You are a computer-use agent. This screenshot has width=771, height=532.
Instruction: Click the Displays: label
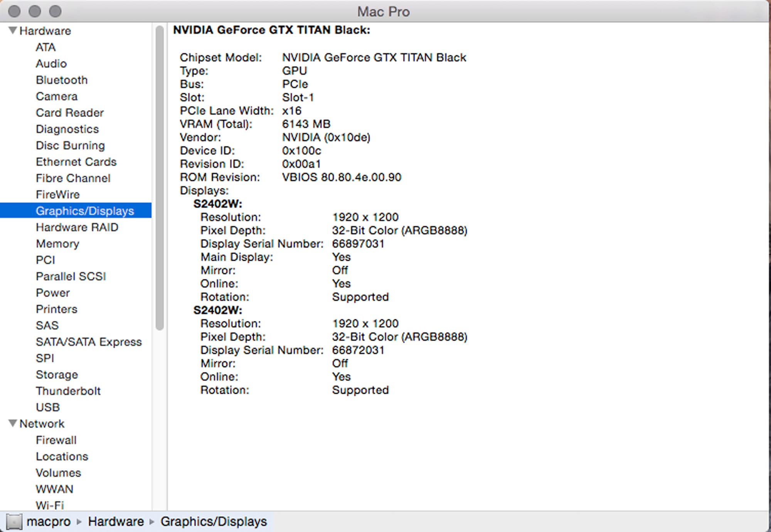coord(204,191)
